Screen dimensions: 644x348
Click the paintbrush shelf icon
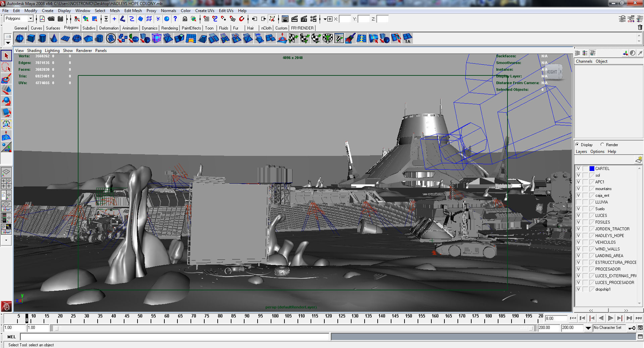click(x=350, y=39)
